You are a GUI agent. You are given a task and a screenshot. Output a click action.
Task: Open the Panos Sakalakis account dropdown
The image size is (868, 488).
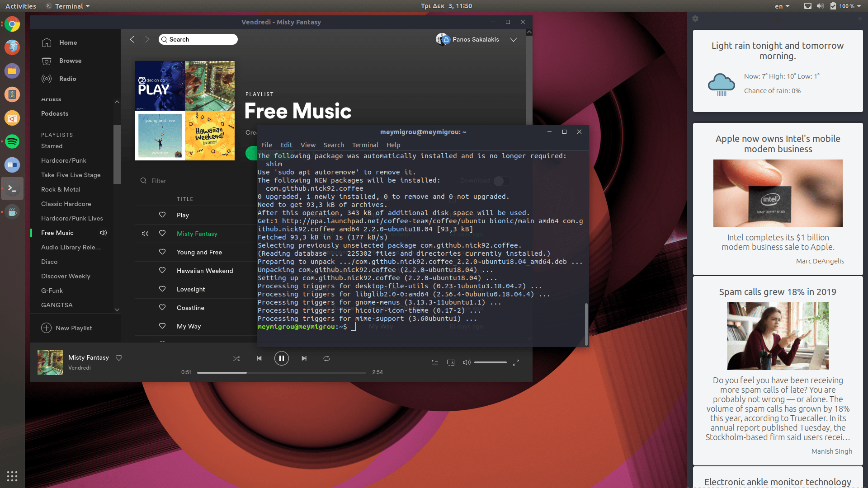514,40
